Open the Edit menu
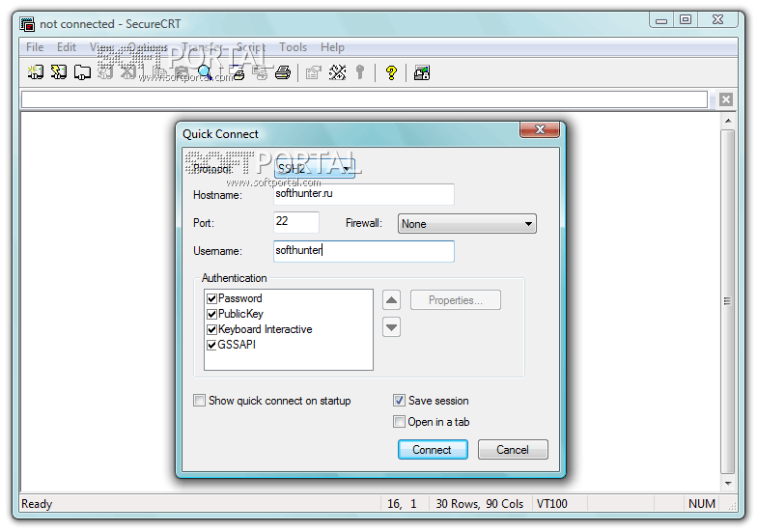This screenshot has width=757, height=532. point(66,47)
